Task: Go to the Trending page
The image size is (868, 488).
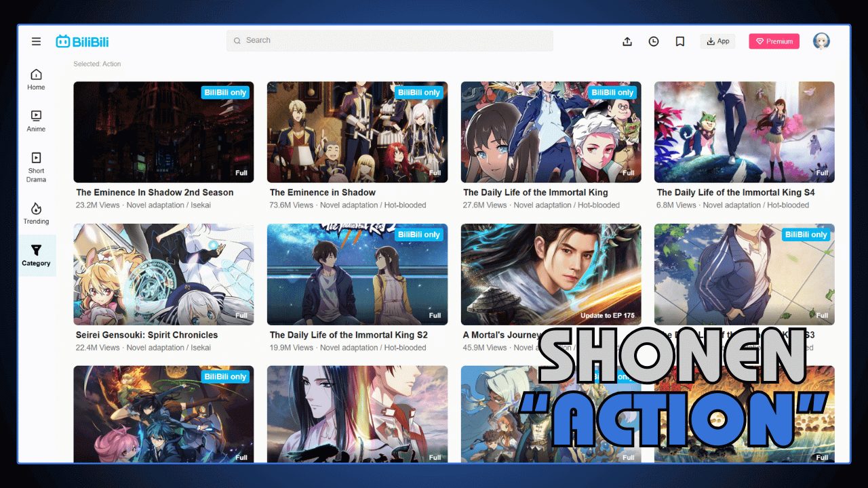Action: pyautogui.click(x=35, y=213)
